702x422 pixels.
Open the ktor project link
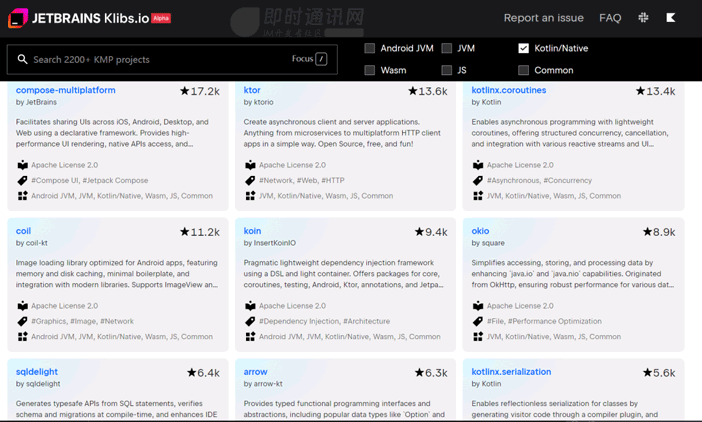252,90
